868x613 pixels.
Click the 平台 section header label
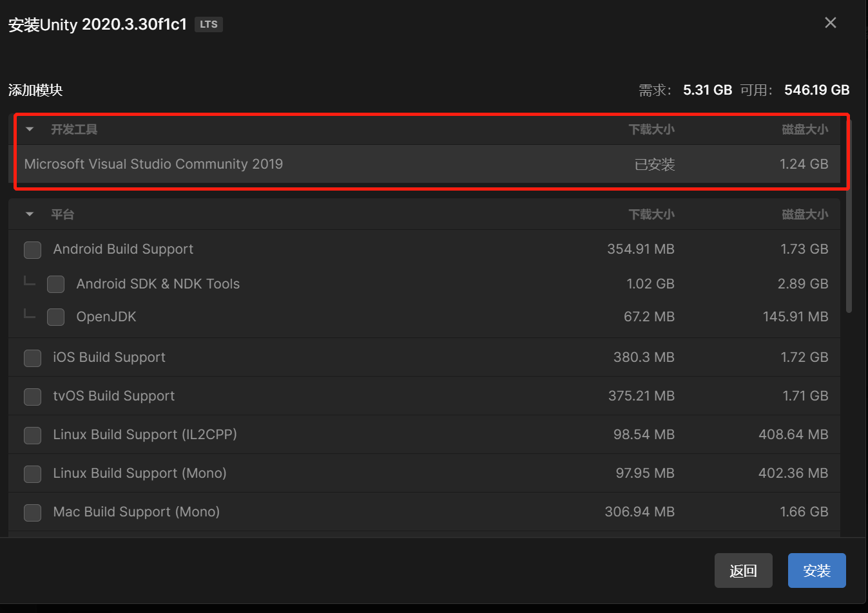click(63, 214)
